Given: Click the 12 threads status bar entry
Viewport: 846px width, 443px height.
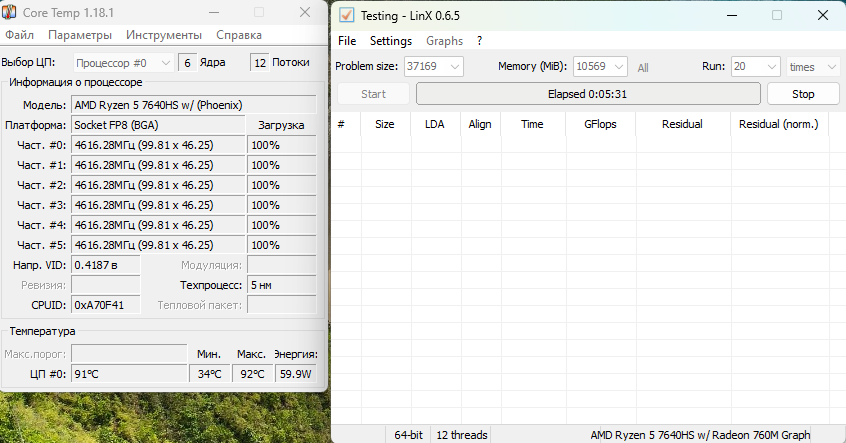Looking at the screenshot, I should click(x=462, y=434).
